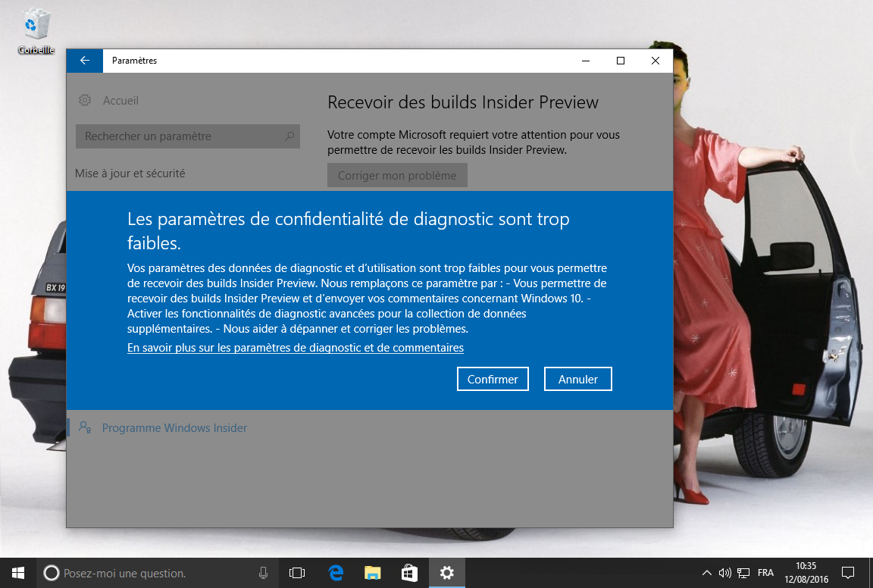Screen dimensions: 873x588
Task: Close the Paramètres window
Action: click(655, 61)
